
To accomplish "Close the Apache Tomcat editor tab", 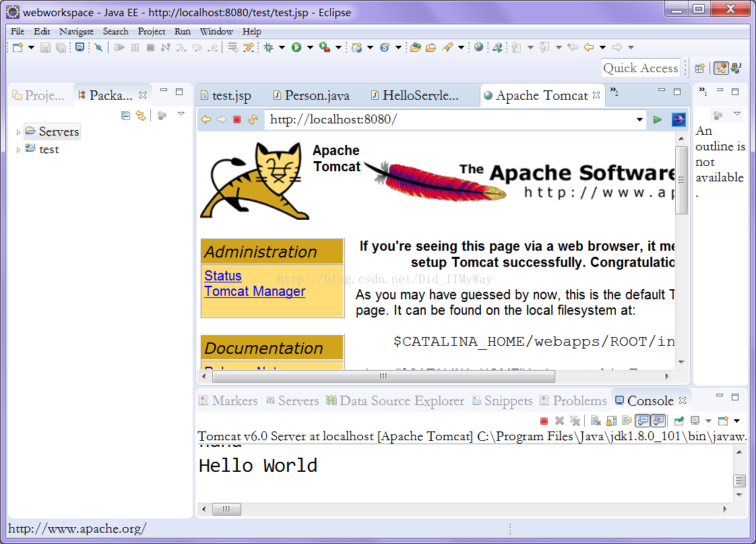I will click(x=596, y=95).
